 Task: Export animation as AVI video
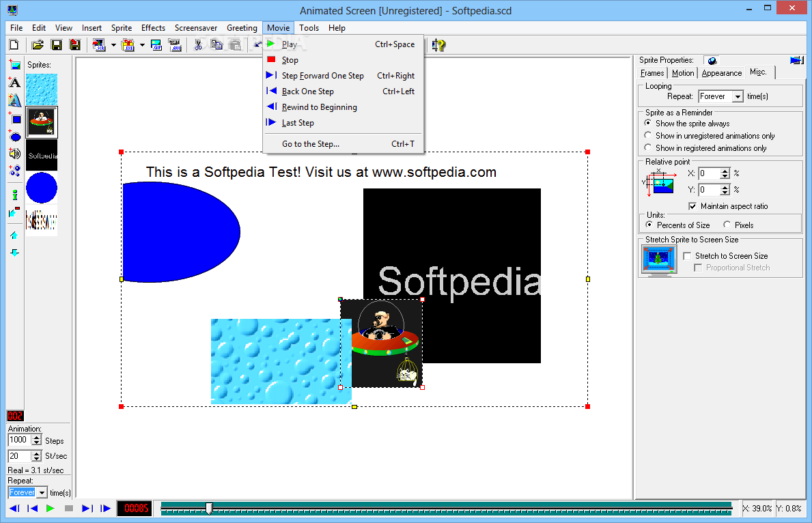pos(175,45)
